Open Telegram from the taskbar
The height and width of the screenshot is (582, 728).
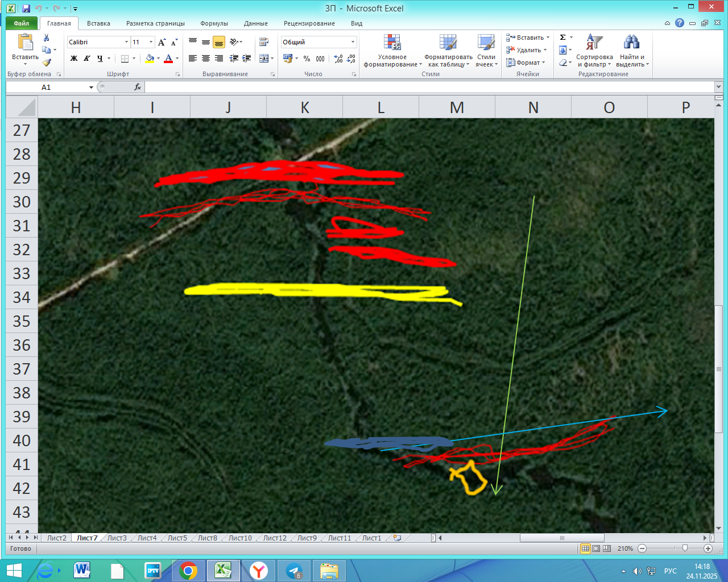click(294, 570)
